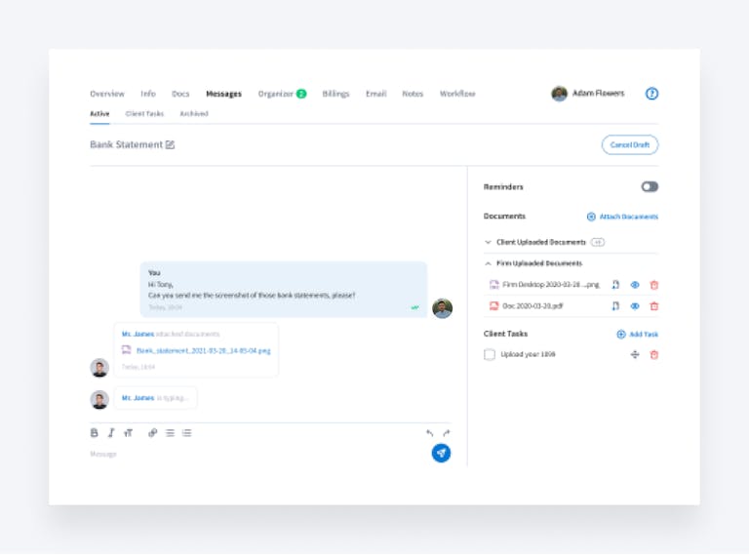Image resolution: width=749 pixels, height=560 pixels.
Task: Click the Attach Documents link
Action: click(x=622, y=217)
